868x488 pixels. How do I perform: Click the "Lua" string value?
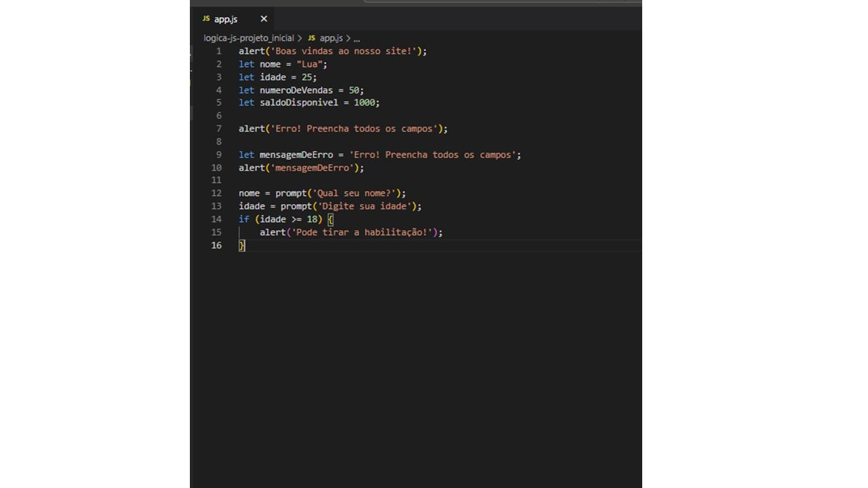tap(309, 64)
